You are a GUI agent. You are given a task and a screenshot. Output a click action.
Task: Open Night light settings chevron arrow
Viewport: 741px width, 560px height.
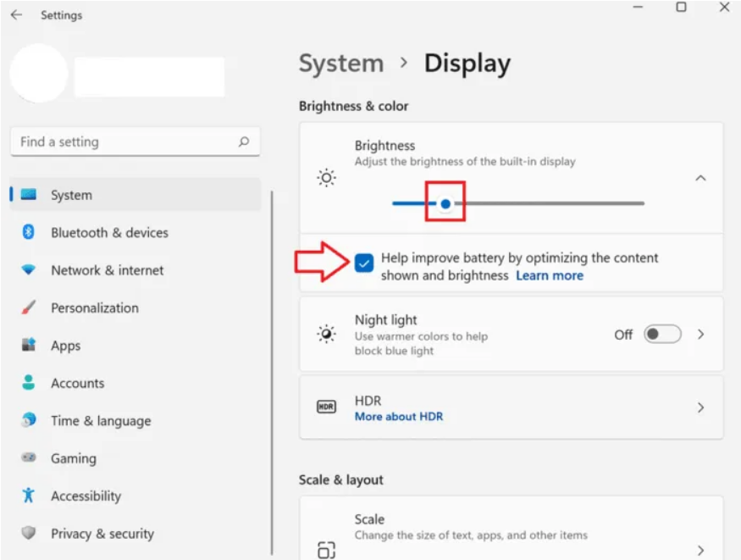(700, 335)
